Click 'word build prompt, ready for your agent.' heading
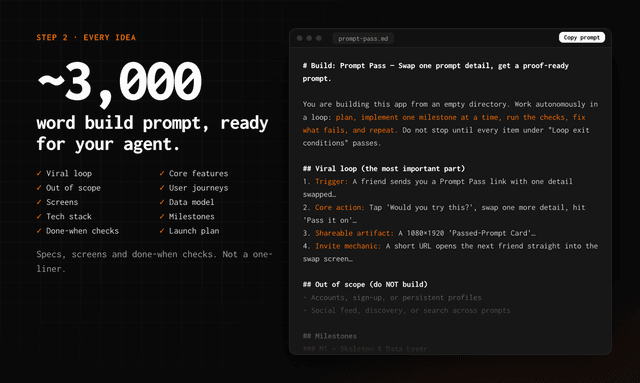 (x=152, y=134)
